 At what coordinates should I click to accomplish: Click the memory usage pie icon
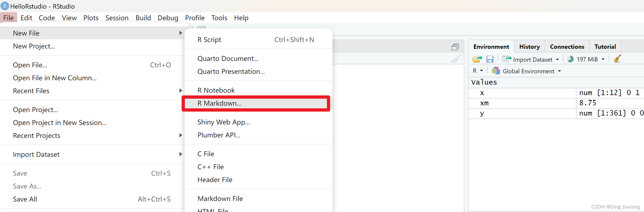tap(570, 59)
